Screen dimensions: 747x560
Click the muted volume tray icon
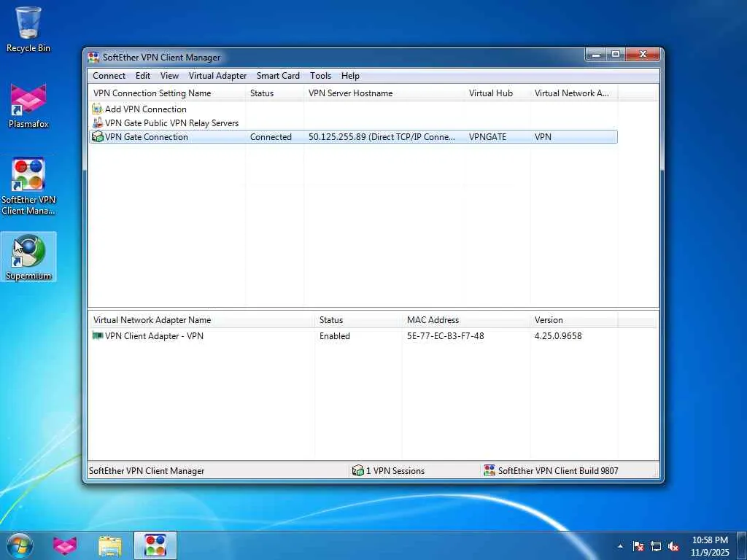(x=673, y=546)
